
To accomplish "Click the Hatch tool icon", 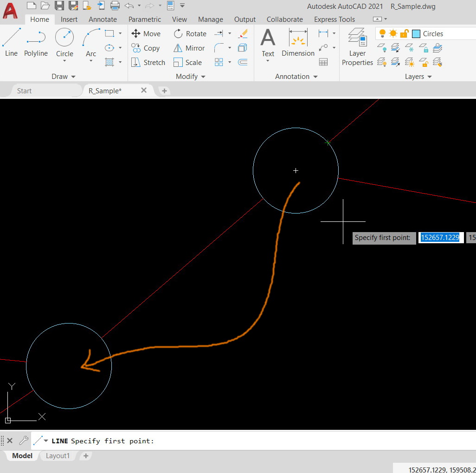I will click(109, 62).
